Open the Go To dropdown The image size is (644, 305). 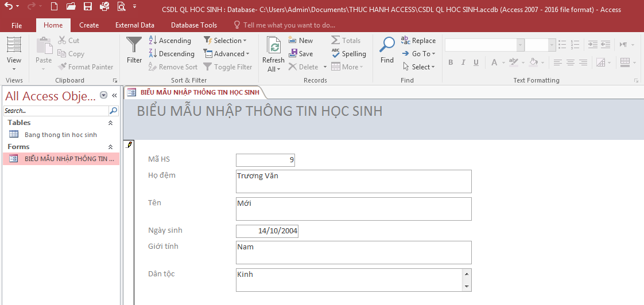[418, 53]
